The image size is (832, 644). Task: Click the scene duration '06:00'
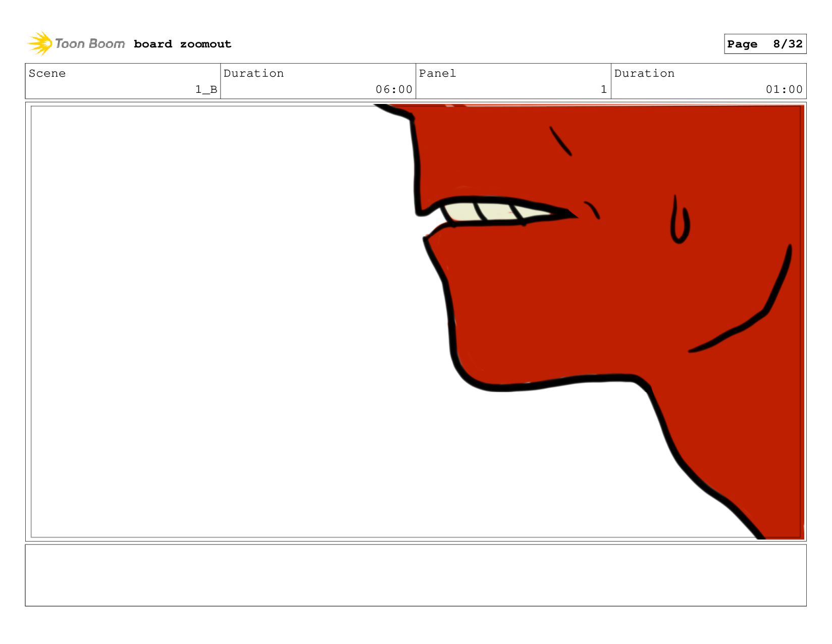[394, 89]
